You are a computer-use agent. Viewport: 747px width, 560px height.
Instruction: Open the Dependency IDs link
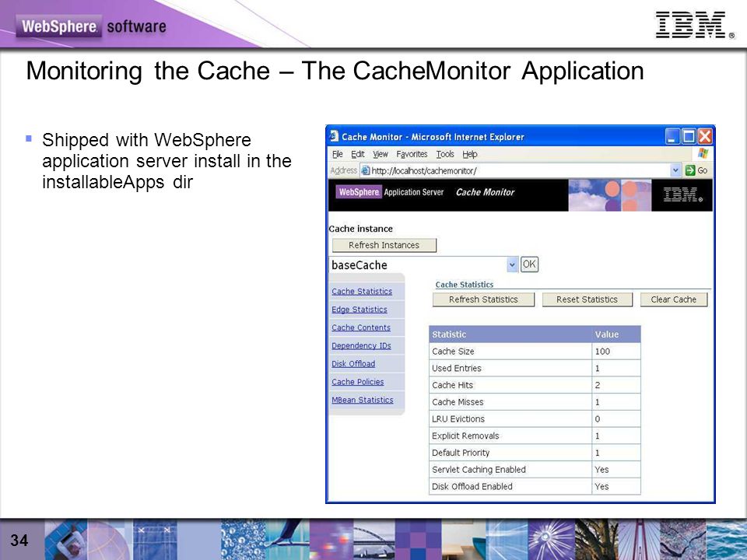361,345
